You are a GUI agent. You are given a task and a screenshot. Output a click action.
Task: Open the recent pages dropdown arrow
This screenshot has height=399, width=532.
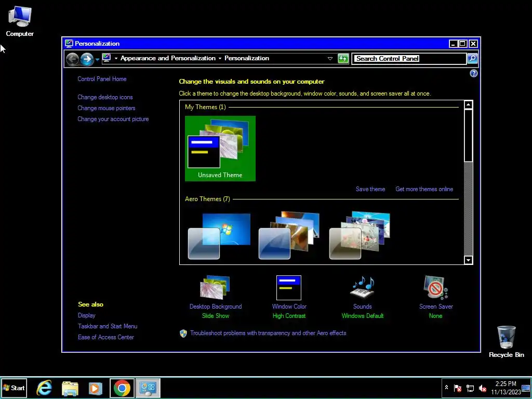(97, 59)
